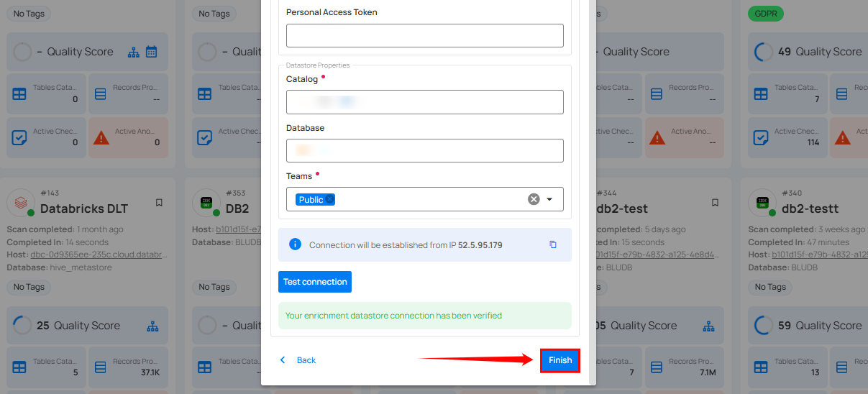Bookmark the Databricks DLT datastore
The width and height of the screenshot is (868, 394).
point(159,203)
